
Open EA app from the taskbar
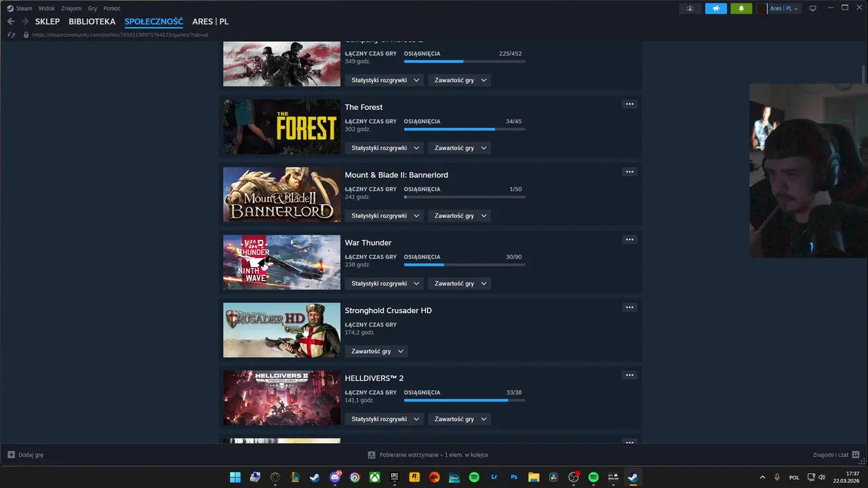(435, 477)
